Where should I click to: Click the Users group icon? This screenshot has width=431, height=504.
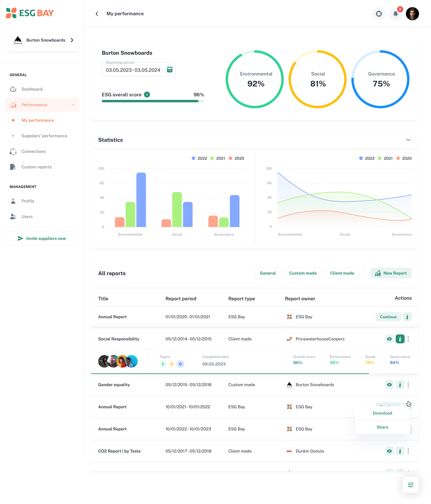tap(13, 217)
